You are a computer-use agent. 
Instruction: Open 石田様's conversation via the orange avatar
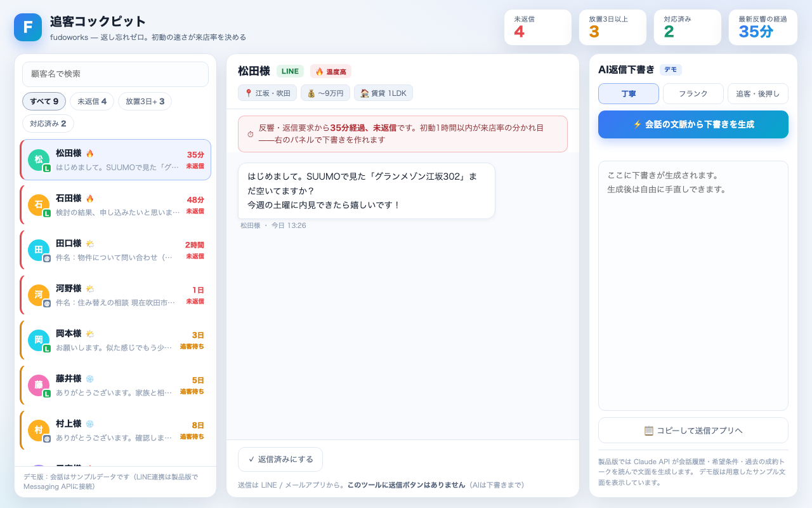(39, 205)
